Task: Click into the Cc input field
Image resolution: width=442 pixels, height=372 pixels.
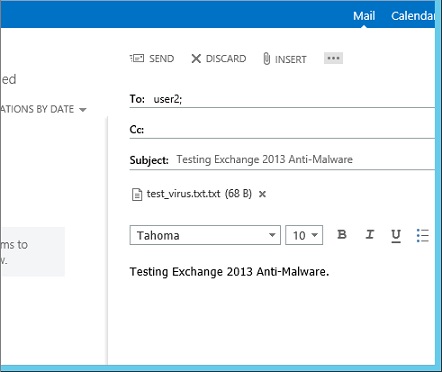Action: [290, 129]
